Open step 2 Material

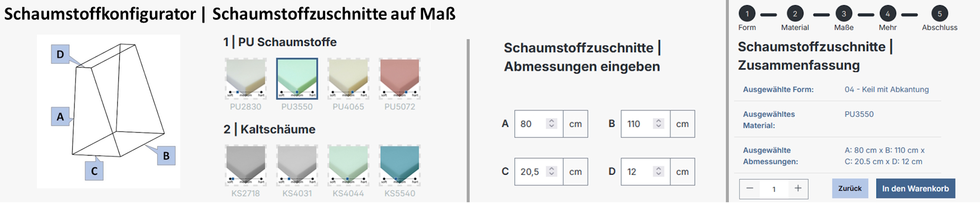click(x=795, y=14)
